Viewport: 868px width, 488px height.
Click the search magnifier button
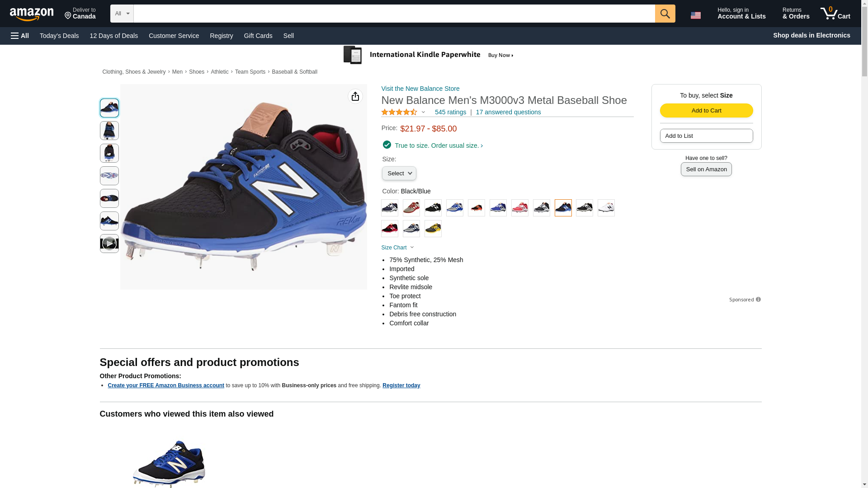coord(665,14)
